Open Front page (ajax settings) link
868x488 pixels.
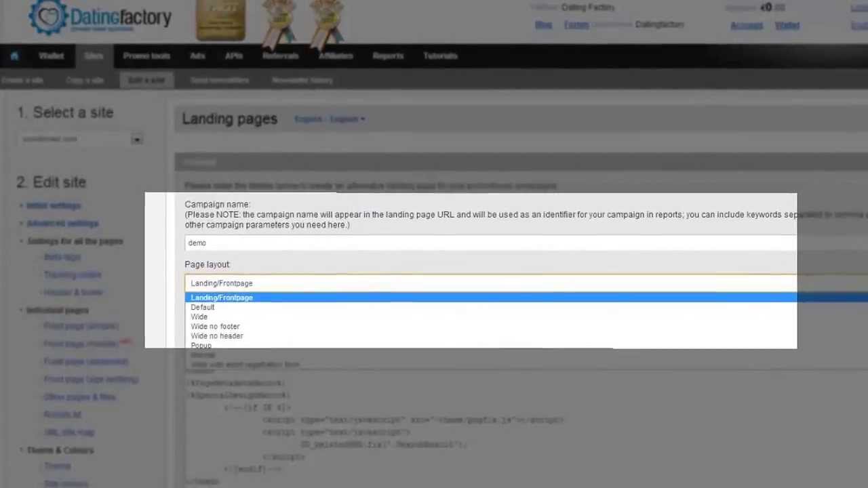(91, 379)
